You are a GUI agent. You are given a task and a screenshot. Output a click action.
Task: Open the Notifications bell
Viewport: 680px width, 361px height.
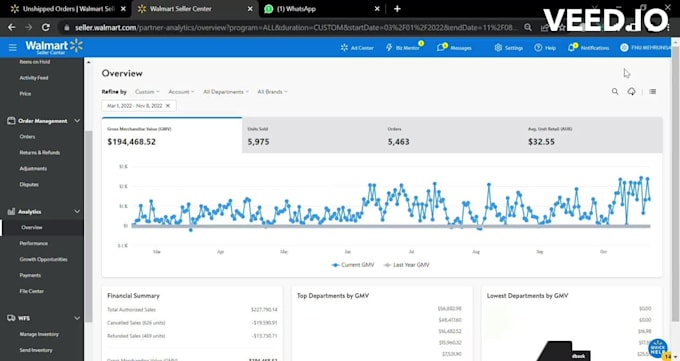point(588,48)
